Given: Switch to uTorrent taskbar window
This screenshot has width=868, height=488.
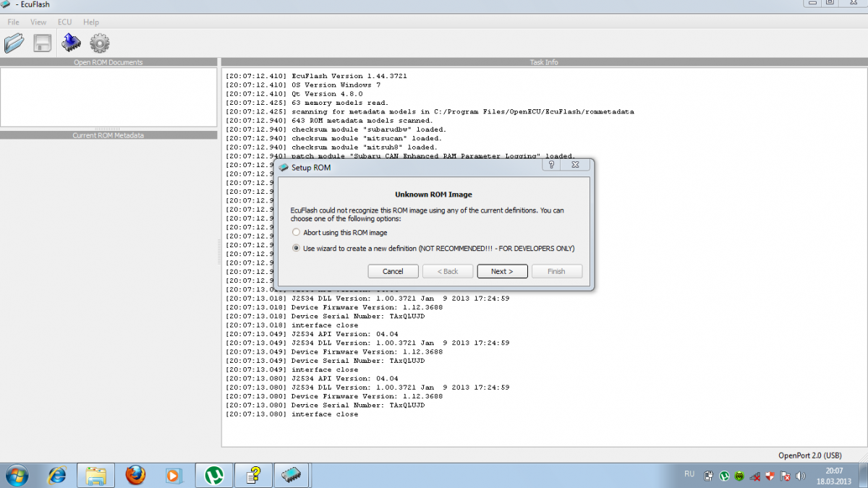Looking at the screenshot, I should click(x=214, y=475).
